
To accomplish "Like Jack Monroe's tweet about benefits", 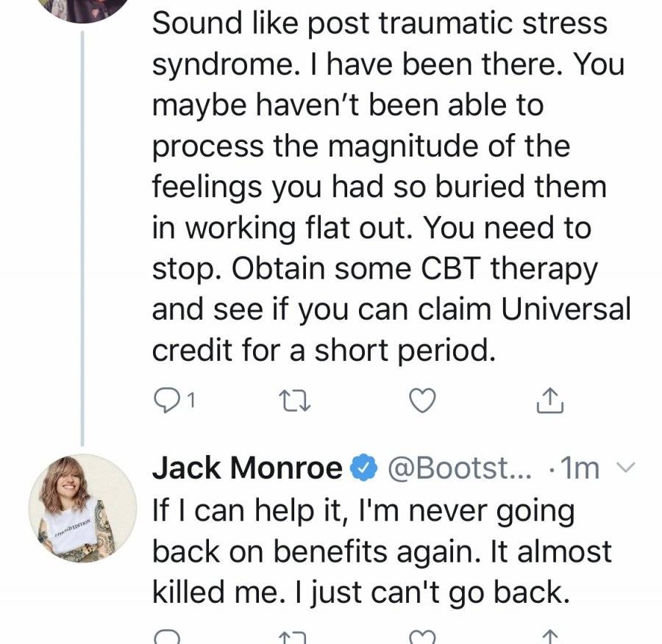I will pos(423,637).
